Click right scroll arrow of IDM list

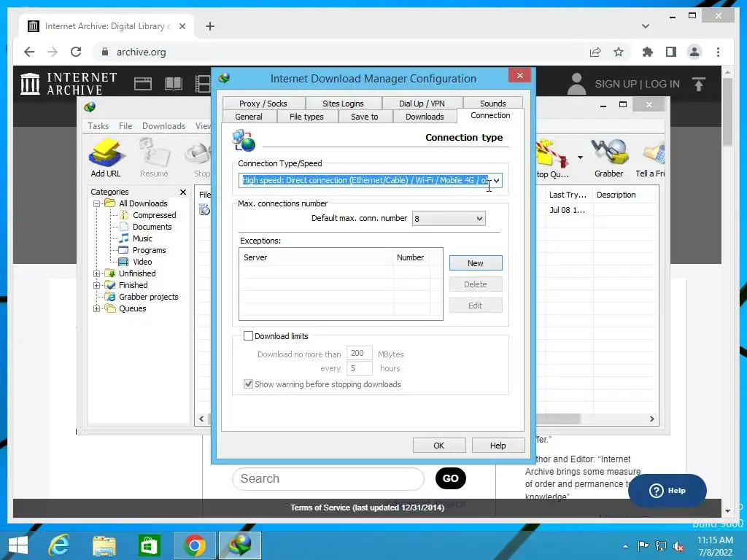click(651, 419)
